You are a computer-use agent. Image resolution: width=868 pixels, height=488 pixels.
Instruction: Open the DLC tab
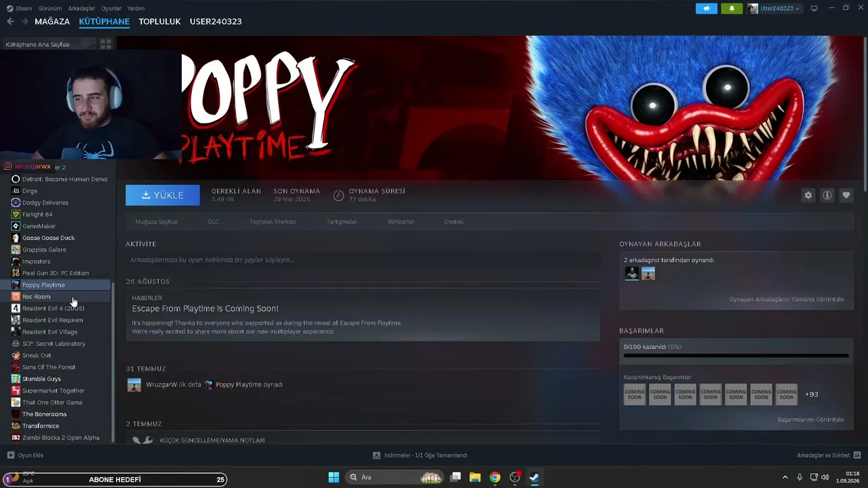click(x=214, y=222)
